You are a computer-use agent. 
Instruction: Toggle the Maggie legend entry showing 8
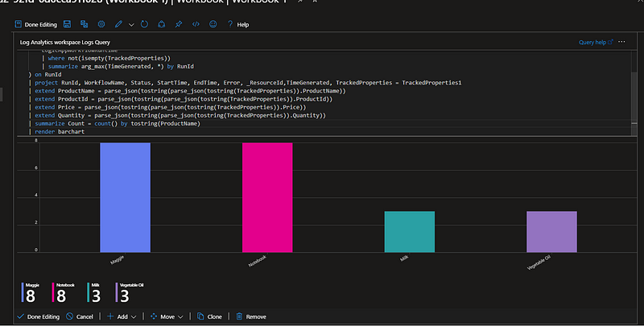pyautogui.click(x=31, y=292)
